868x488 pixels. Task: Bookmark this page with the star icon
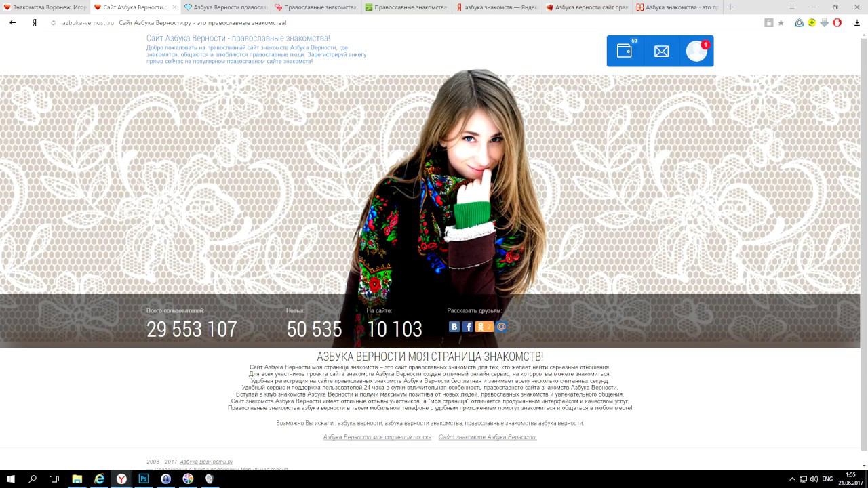(x=781, y=22)
